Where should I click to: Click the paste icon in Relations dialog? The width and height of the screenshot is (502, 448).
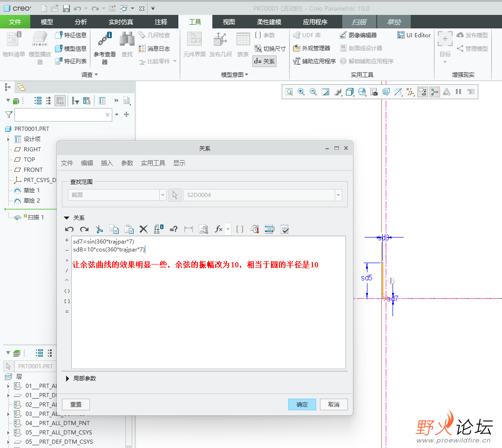pyautogui.click(x=129, y=229)
